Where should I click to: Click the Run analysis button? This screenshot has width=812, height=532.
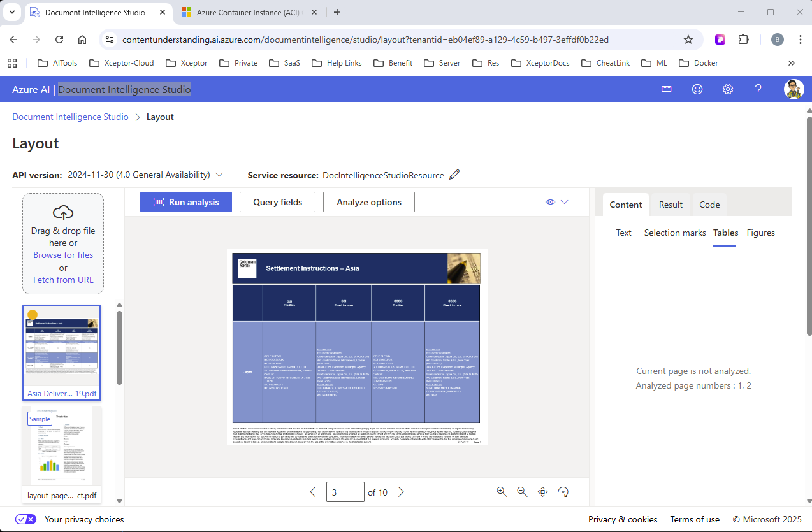coord(186,202)
